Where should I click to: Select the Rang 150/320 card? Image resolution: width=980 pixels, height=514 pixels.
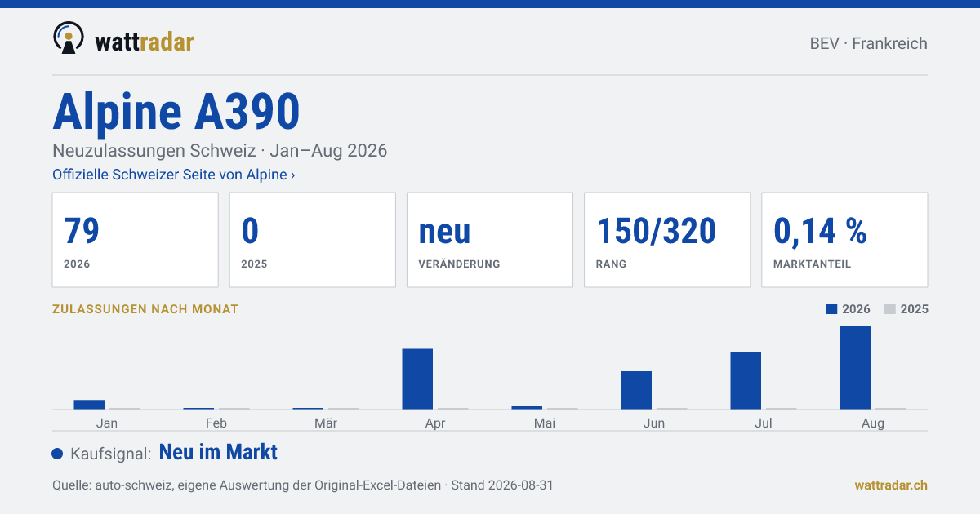[x=667, y=240]
